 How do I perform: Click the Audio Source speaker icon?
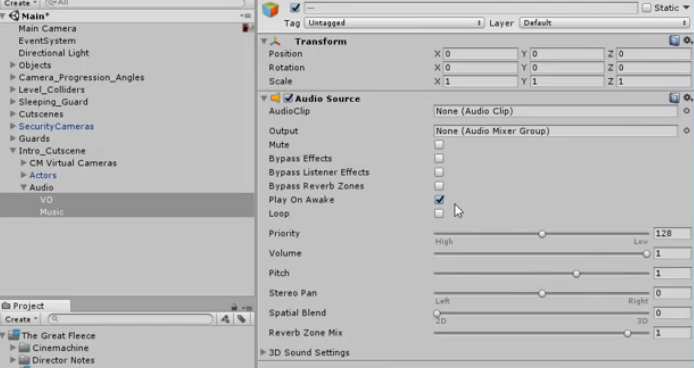(275, 98)
